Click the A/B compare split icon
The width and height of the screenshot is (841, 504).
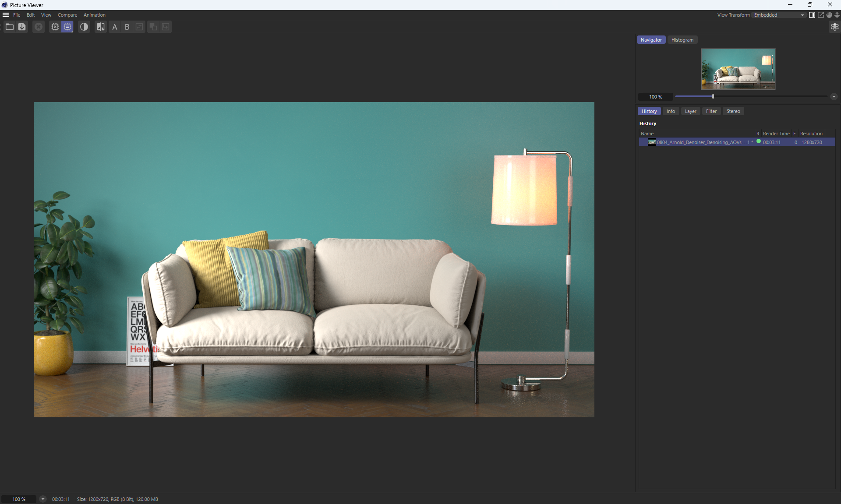pos(101,27)
